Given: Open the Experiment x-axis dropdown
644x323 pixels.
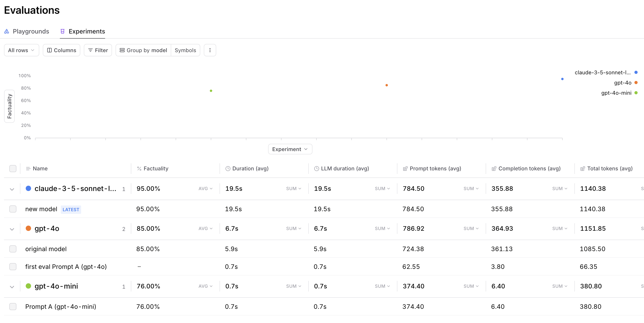Looking at the screenshot, I should pyautogui.click(x=290, y=149).
